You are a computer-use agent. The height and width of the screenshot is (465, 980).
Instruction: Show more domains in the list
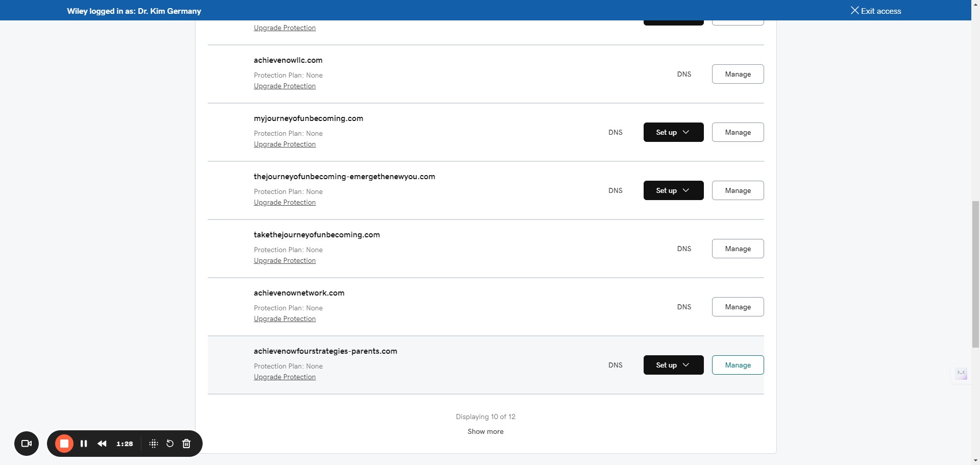click(485, 431)
